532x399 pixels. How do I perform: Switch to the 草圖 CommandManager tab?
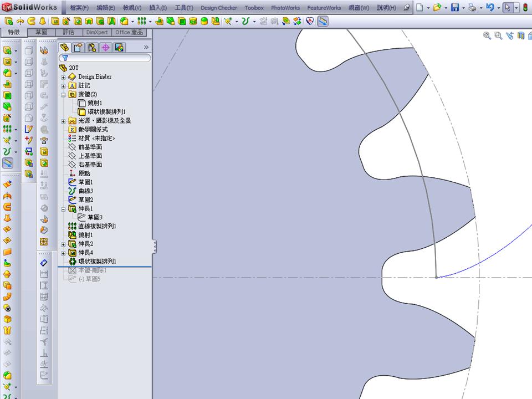point(42,32)
